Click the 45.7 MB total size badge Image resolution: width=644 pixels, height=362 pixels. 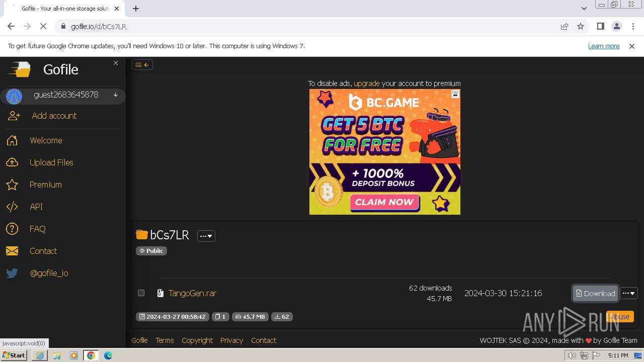click(250, 317)
